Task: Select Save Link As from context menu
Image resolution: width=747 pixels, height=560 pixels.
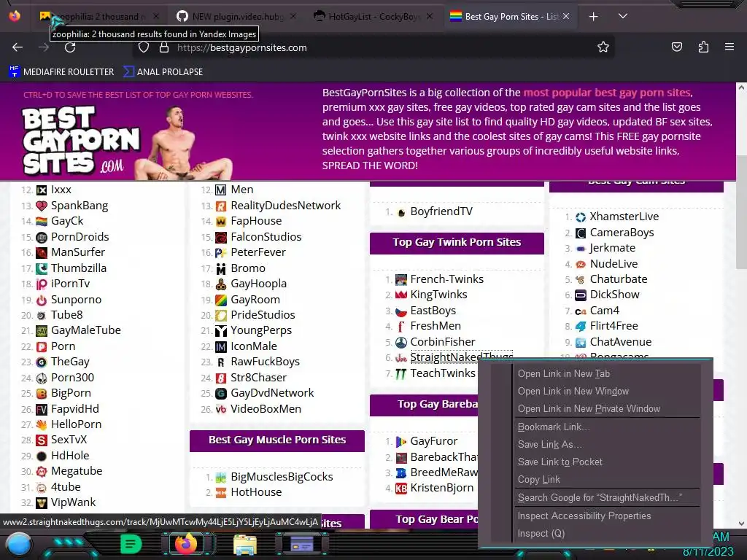Action: [550, 445]
